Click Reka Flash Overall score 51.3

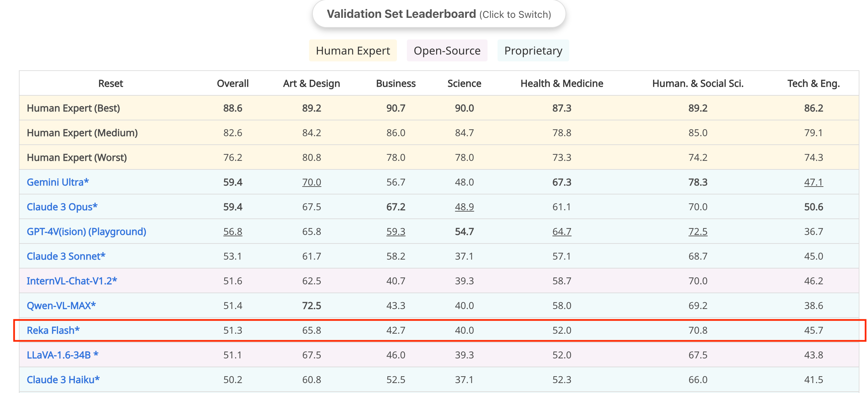tap(233, 330)
